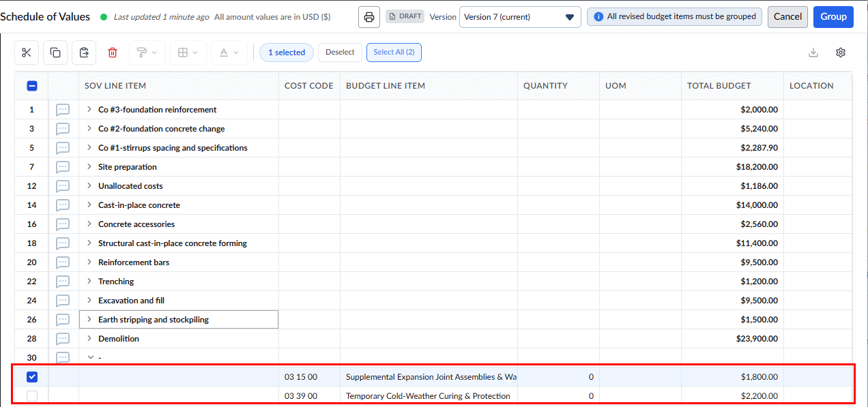Click the download icon
The image size is (868, 407).
click(x=813, y=52)
